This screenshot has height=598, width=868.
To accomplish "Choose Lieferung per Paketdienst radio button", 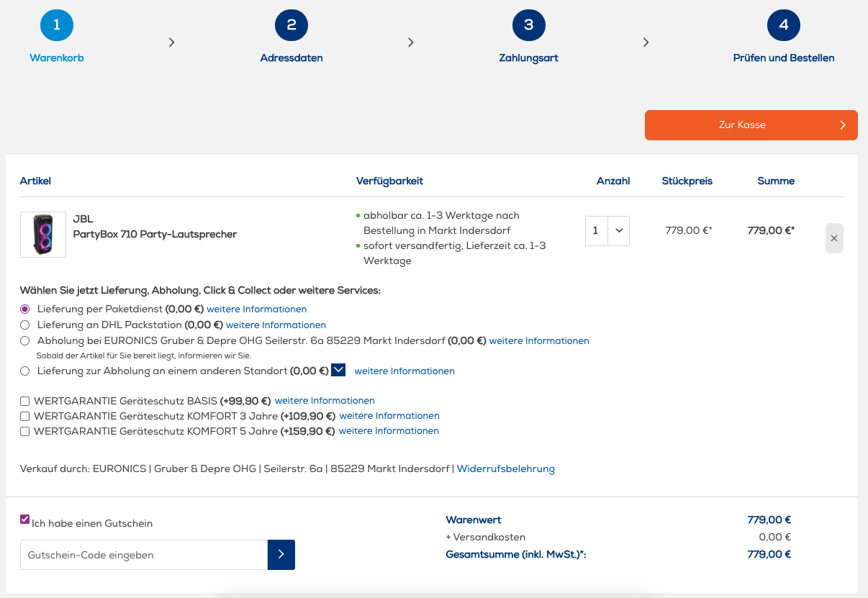I will point(25,309).
